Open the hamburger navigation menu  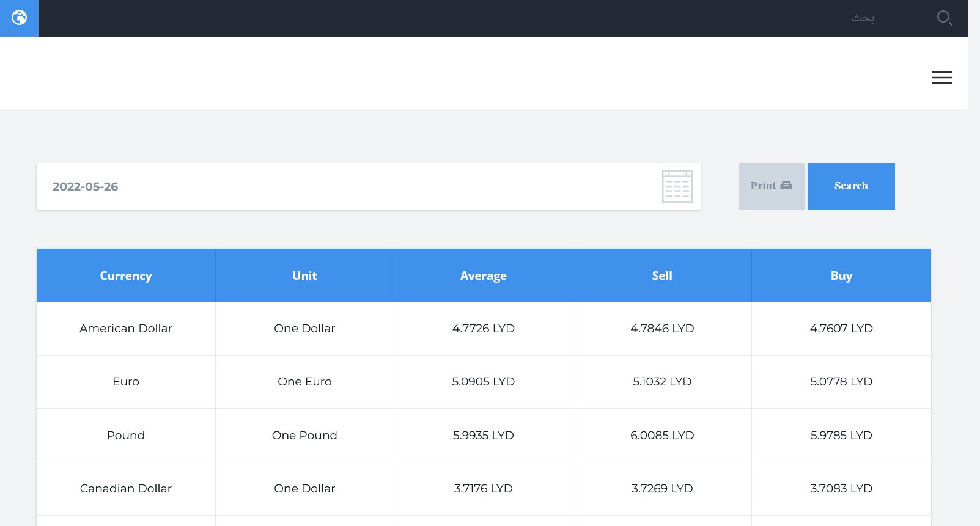[x=941, y=78]
